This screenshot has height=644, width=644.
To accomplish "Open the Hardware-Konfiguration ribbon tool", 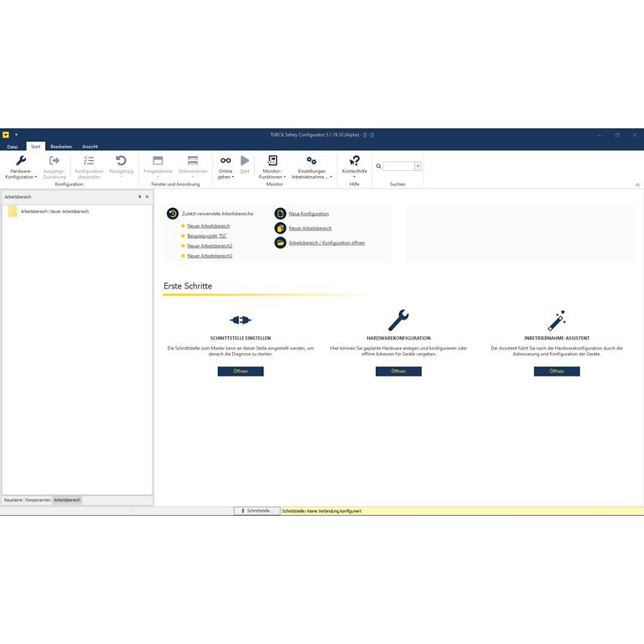I will pos(21,161).
